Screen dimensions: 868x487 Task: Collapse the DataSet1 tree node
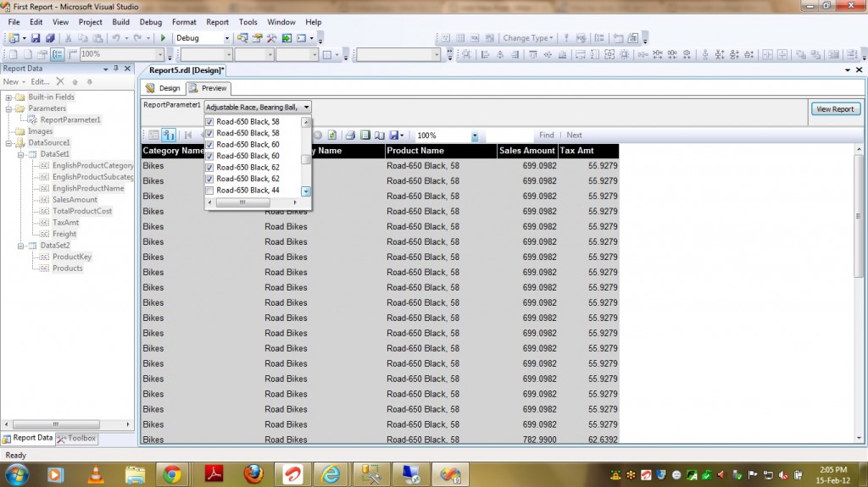pos(19,154)
